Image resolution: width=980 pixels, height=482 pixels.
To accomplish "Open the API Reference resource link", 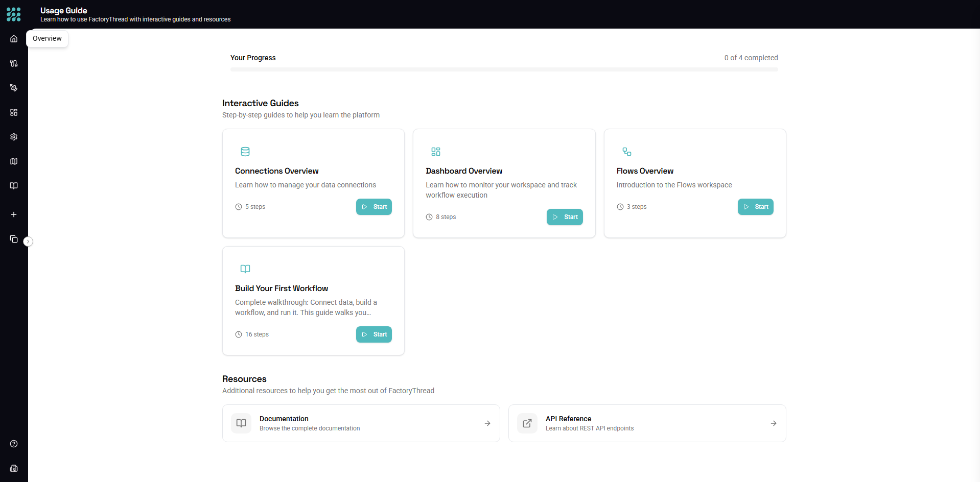I will click(x=647, y=423).
